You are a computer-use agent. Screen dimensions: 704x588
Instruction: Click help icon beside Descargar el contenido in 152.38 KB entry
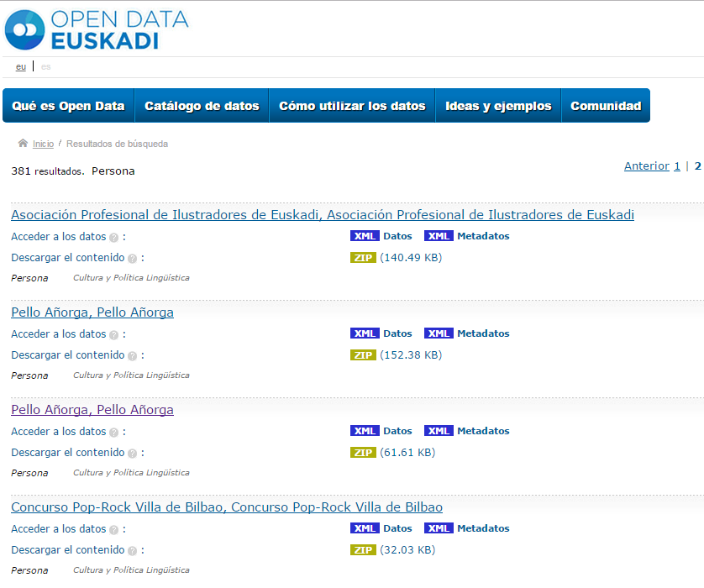coord(132,356)
